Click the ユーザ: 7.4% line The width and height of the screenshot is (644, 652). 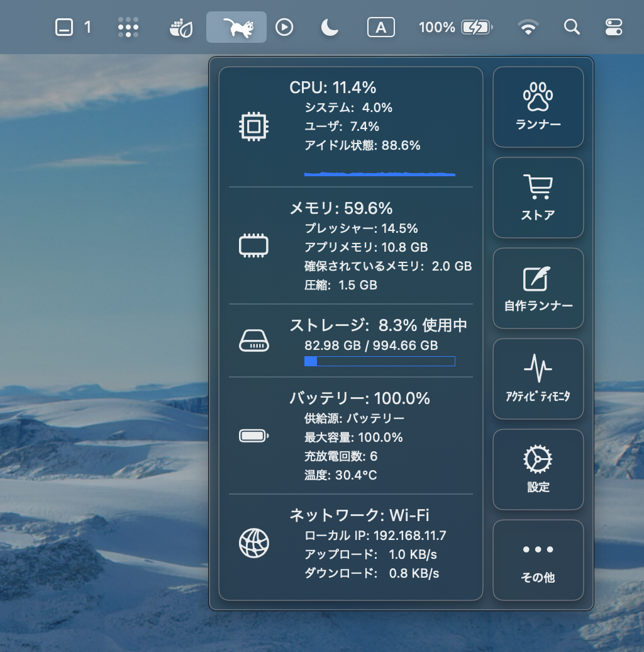pos(341,126)
